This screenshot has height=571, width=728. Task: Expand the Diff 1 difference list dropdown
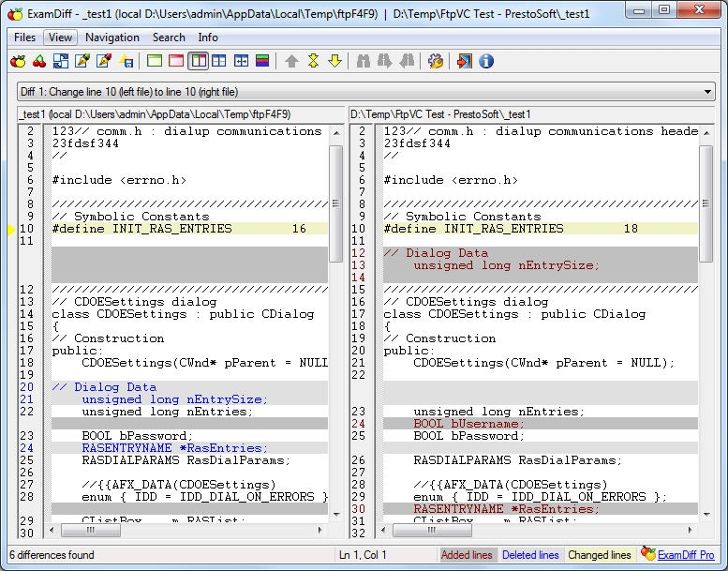707,92
